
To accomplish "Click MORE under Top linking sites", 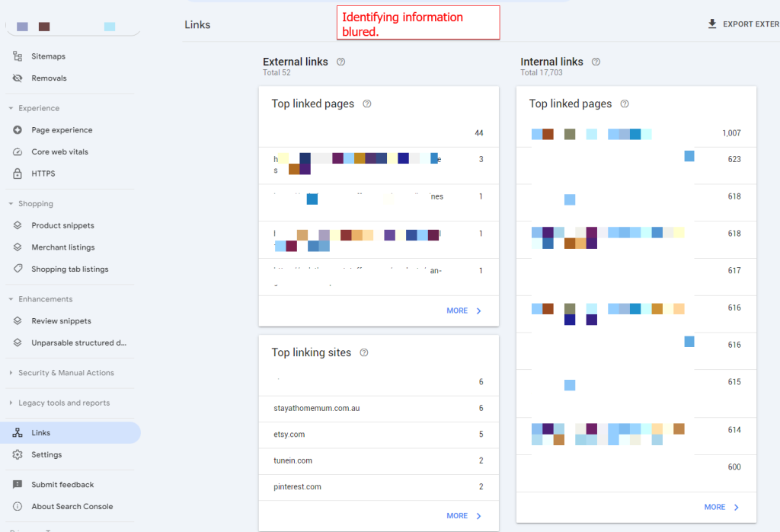I will [x=464, y=516].
